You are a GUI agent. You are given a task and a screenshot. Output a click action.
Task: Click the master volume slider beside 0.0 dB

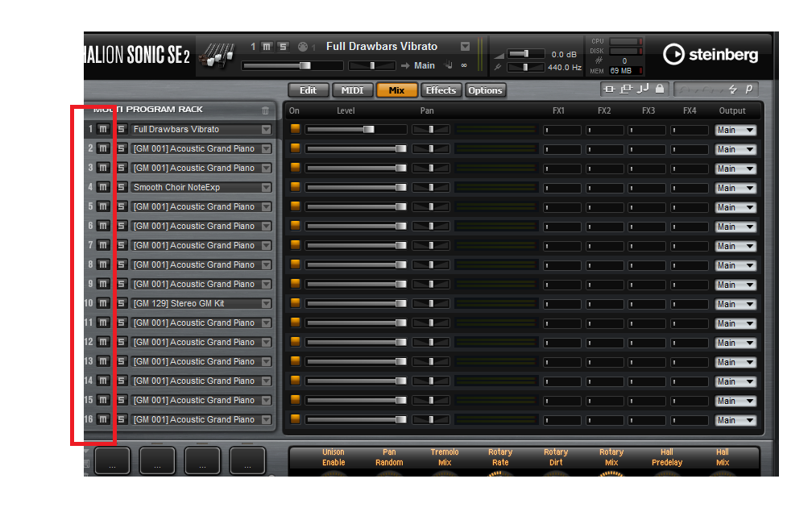tap(525, 54)
